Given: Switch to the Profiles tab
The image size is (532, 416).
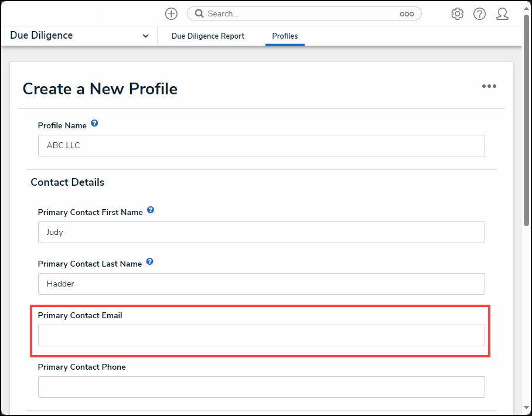Looking at the screenshot, I should click(x=285, y=36).
